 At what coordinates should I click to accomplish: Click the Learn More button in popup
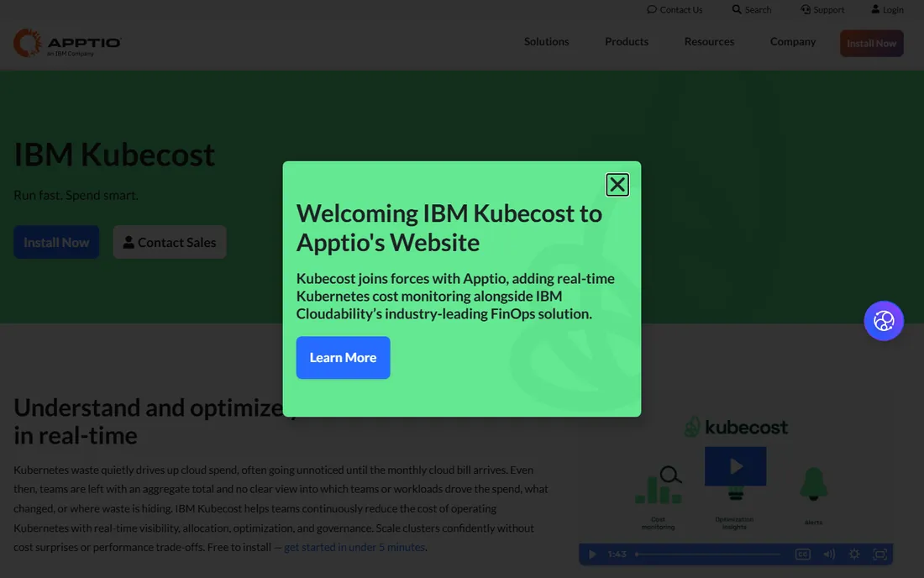[x=343, y=358]
